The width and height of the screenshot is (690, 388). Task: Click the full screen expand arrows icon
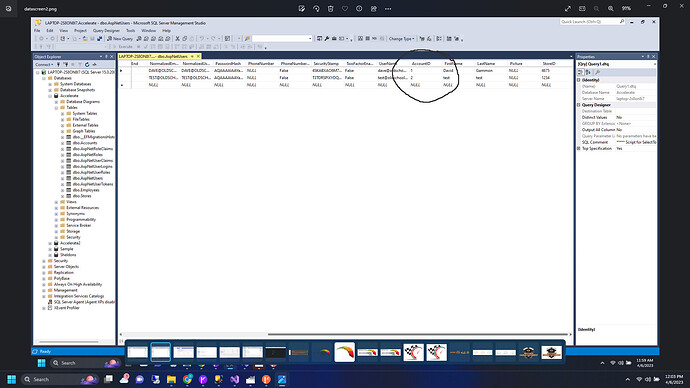point(568,8)
